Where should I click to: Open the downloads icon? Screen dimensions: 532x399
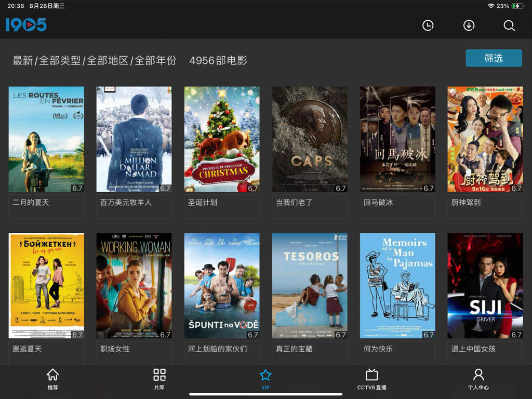(469, 25)
